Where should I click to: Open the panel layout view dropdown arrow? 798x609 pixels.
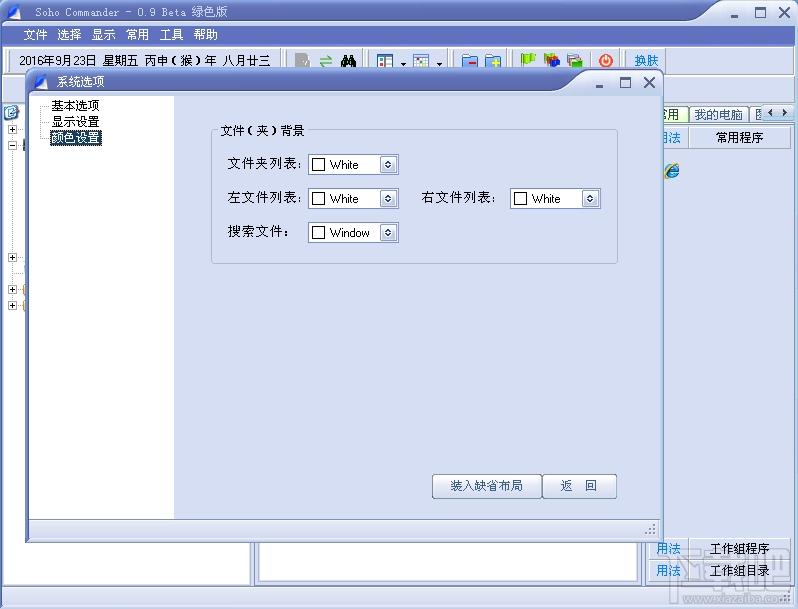(x=403, y=63)
